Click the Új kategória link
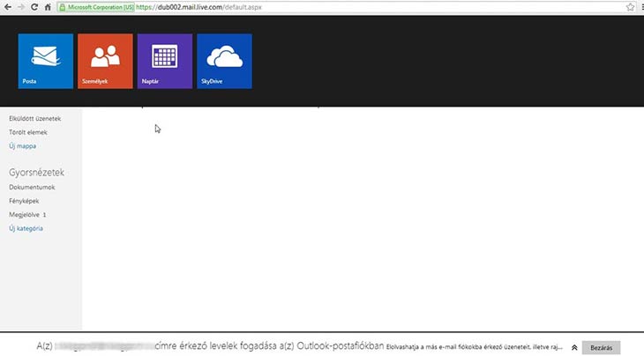Screen dimensions: 644x356 (26, 228)
